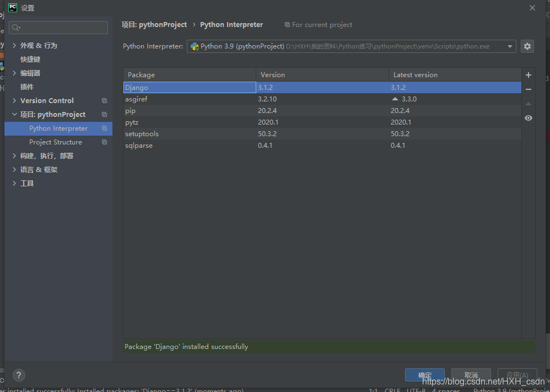Sort by the Version column header
Screen dimensions: 550x392
[x=322, y=75]
